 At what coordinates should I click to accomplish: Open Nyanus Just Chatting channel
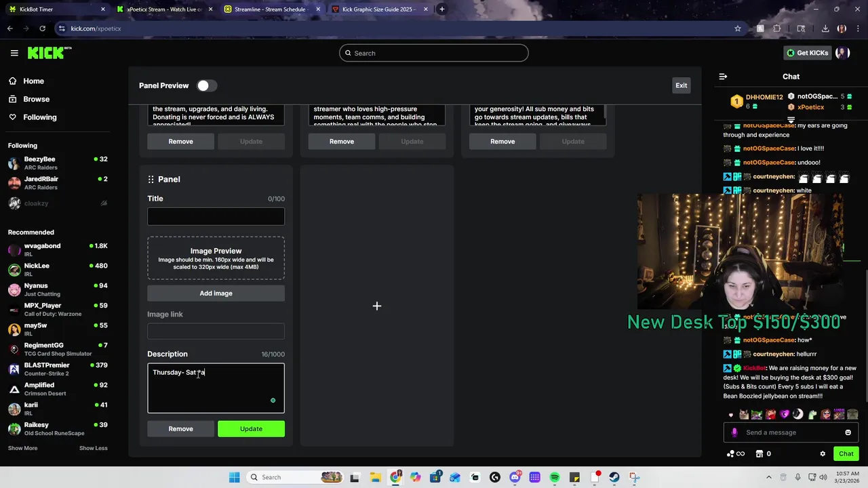(x=58, y=289)
